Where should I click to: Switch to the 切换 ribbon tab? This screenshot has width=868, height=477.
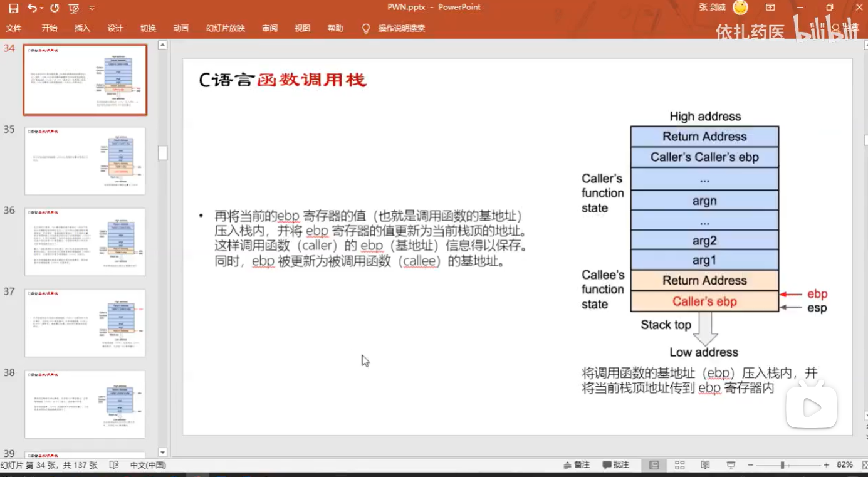148,28
